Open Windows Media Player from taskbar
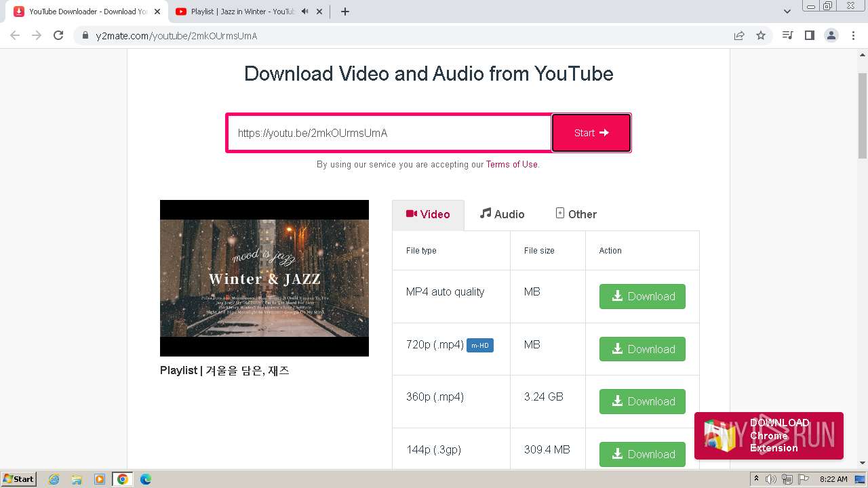Image resolution: width=868 pixels, height=488 pixels. [x=100, y=479]
